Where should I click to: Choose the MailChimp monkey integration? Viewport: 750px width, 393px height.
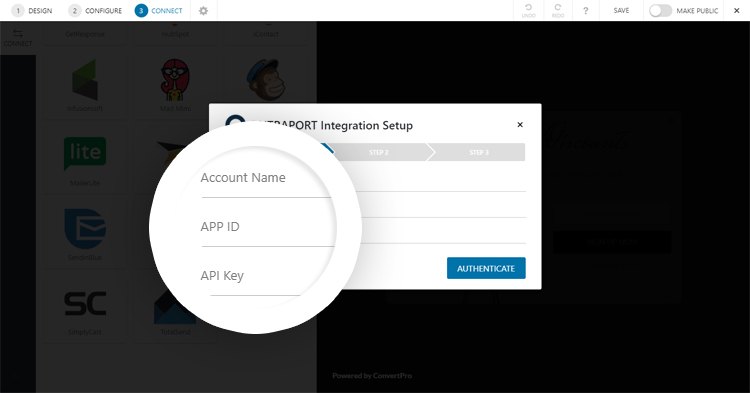tap(266, 79)
